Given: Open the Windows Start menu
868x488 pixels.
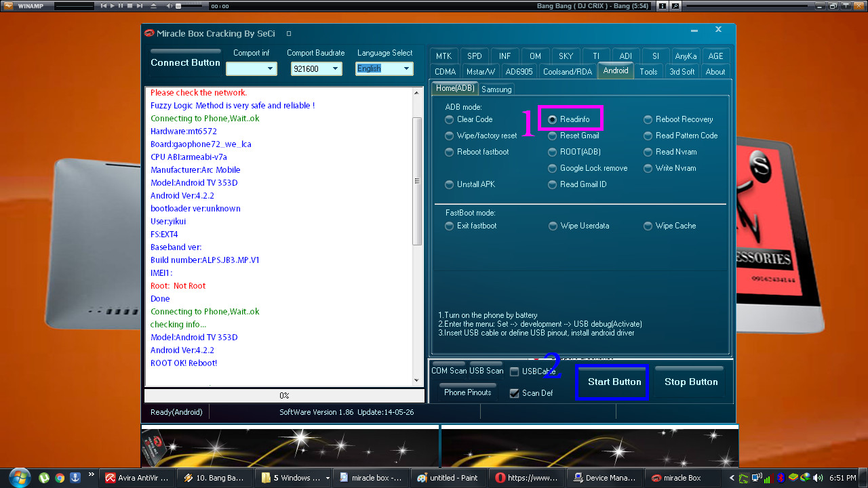Looking at the screenshot, I should [x=18, y=477].
